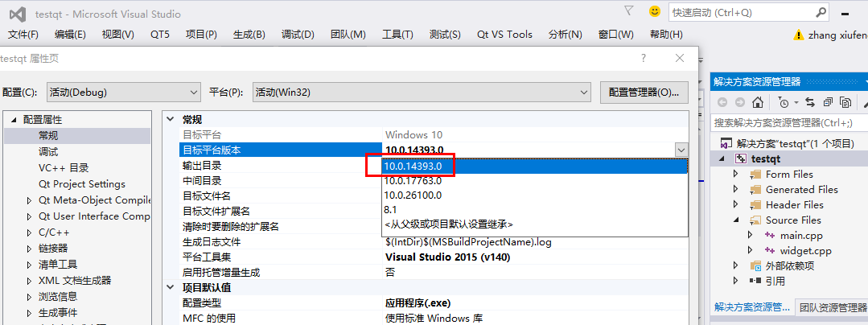The image size is (868, 325).
Task: Select 10.0.14393.0 in the version list
Action: (x=535, y=166)
